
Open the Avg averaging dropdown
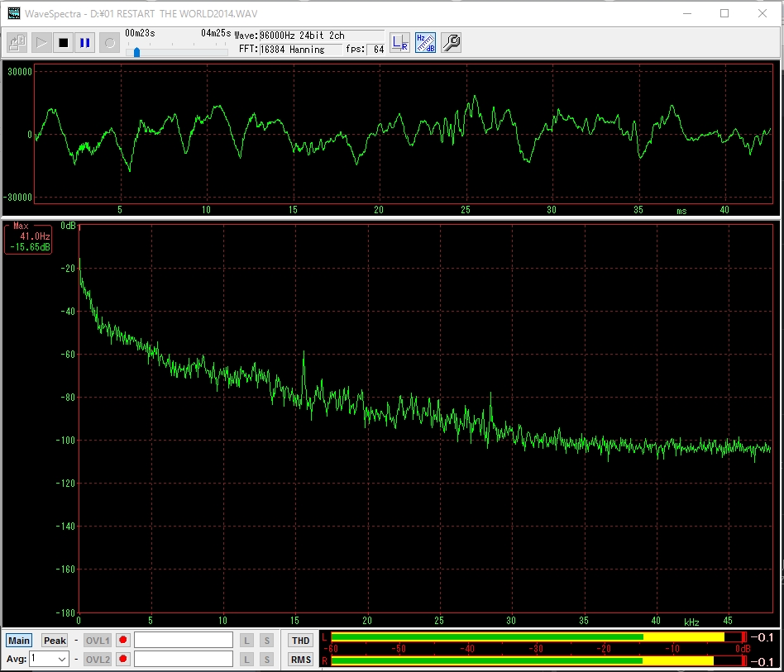pyautogui.click(x=49, y=659)
